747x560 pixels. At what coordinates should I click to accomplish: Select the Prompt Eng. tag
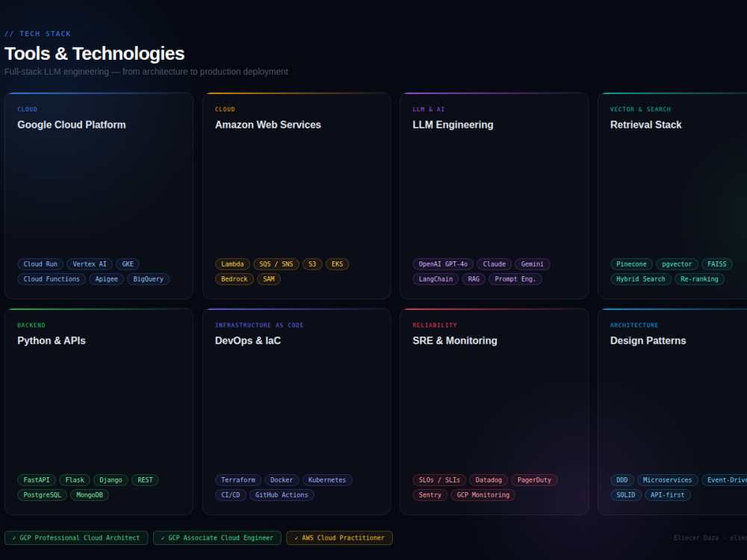(x=515, y=279)
